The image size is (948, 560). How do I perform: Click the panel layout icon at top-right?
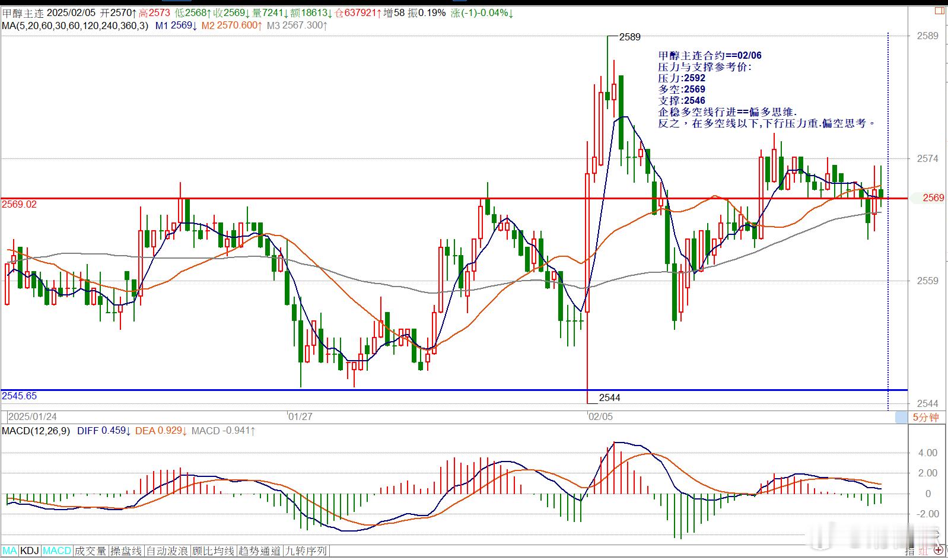click(939, 11)
